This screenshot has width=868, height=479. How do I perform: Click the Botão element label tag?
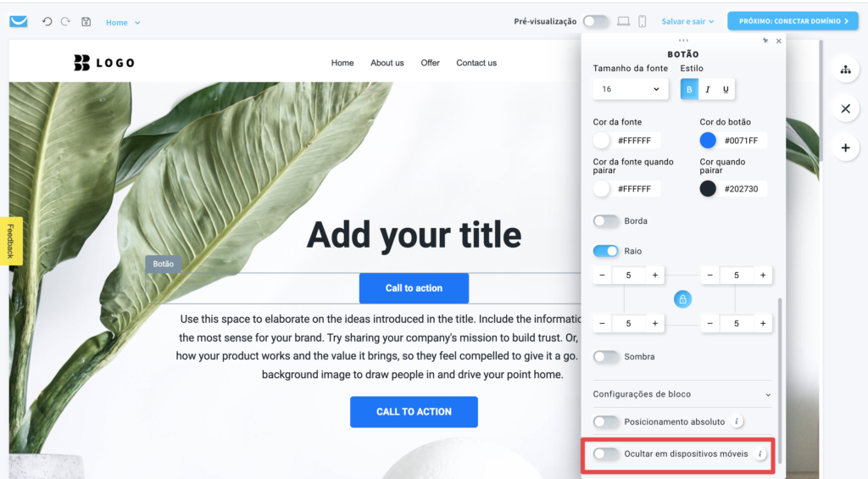164,265
